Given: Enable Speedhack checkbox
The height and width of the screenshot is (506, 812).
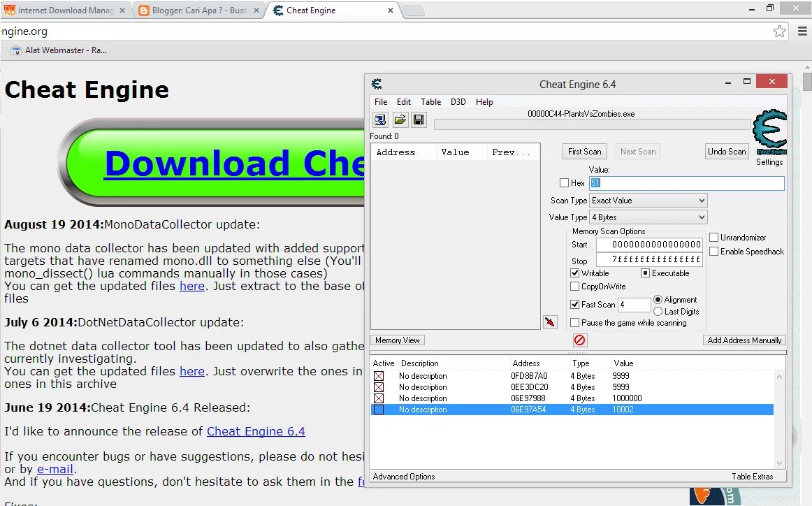Looking at the screenshot, I should (713, 251).
